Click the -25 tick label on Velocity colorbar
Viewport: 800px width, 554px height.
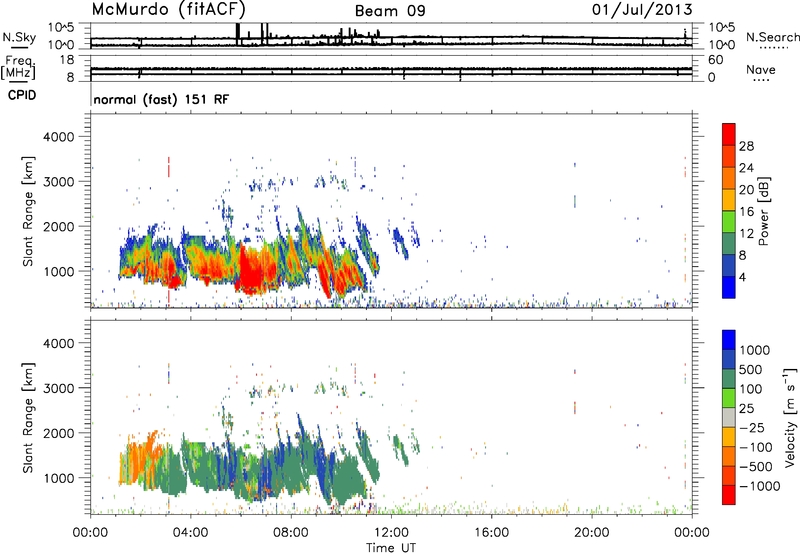tap(752, 427)
